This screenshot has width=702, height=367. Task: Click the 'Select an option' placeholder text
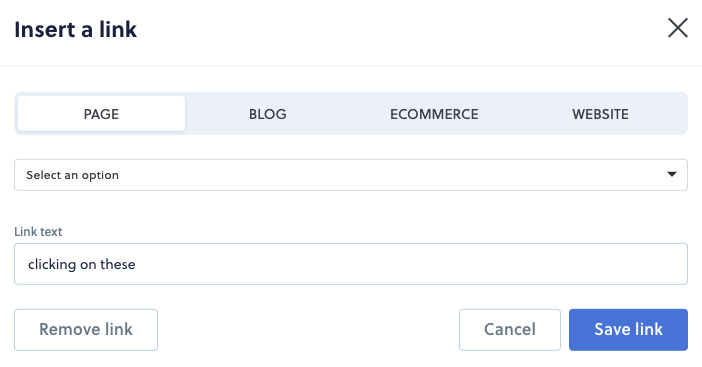[x=73, y=175]
